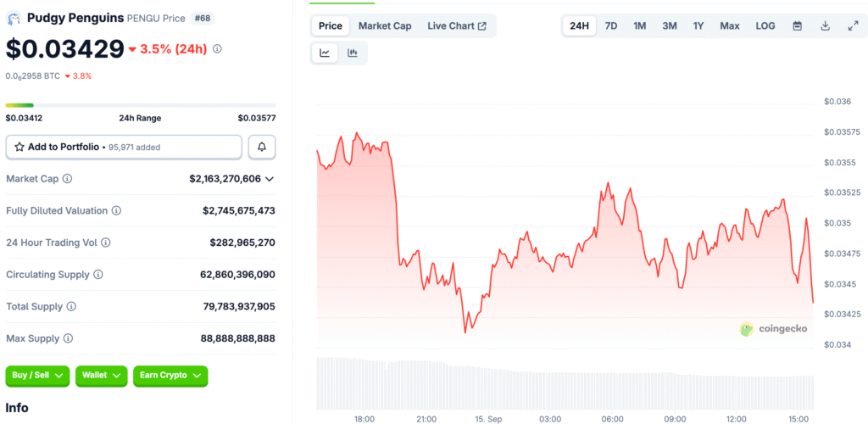
Task: Select Max time range
Action: point(730,26)
